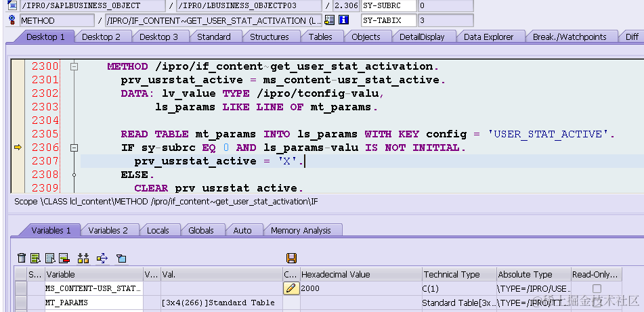Open the Break./Watchpoints tab
Viewport: 644px width, 312px height.
(570, 37)
